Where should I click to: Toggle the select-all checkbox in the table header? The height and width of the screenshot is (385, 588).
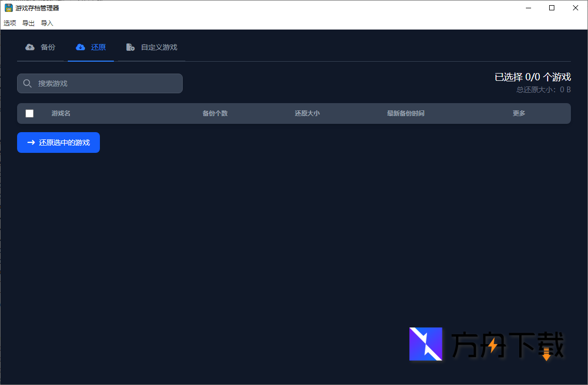[x=30, y=113]
